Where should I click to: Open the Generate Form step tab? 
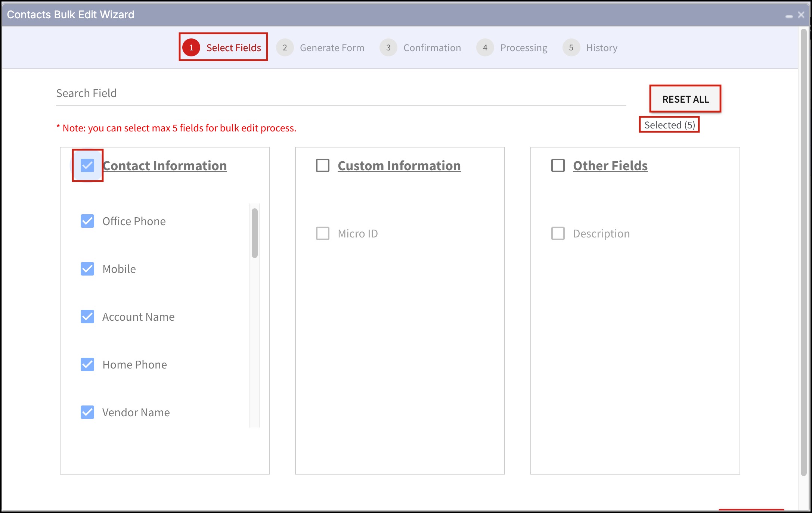[x=332, y=48]
